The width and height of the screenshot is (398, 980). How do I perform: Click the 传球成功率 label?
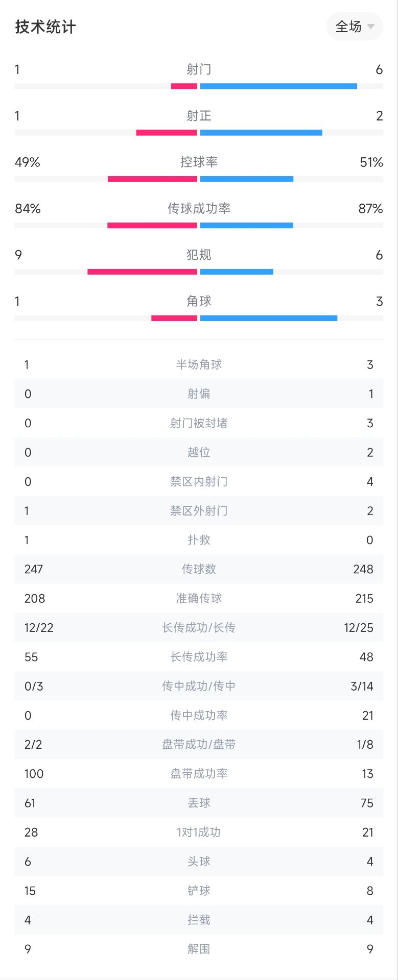tap(199, 208)
